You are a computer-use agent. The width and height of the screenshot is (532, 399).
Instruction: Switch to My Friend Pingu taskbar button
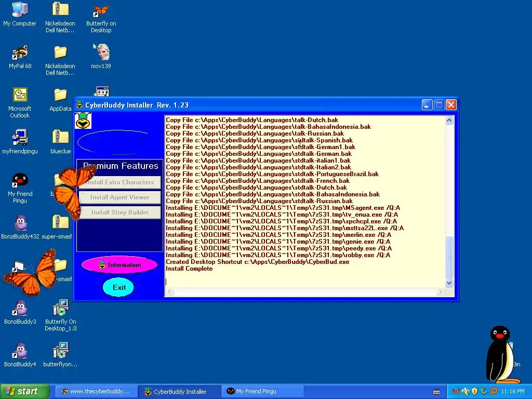pos(263,392)
